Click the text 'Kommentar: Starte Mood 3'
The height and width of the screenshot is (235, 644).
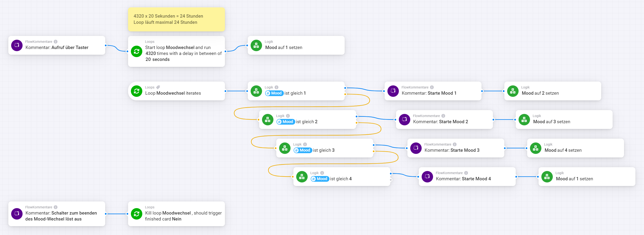(x=452, y=150)
